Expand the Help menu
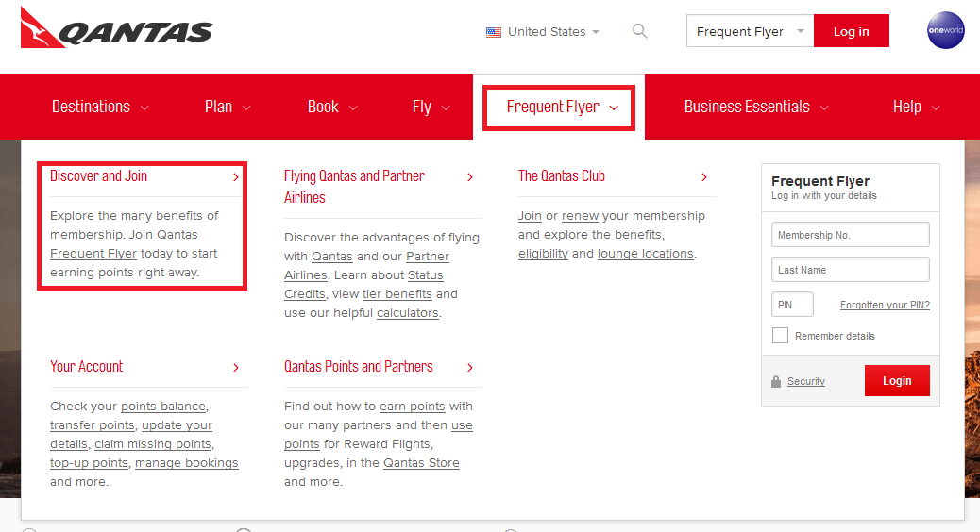980x532 pixels. click(916, 107)
